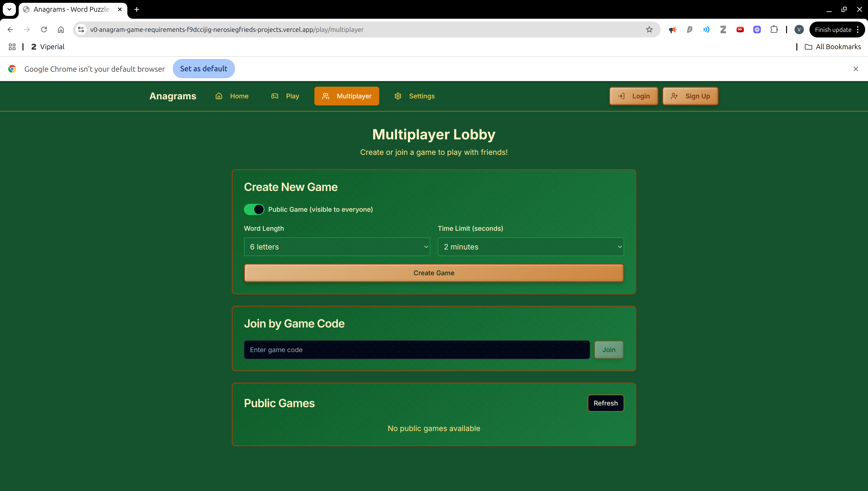Open a new browser tab

click(x=136, y=9)
